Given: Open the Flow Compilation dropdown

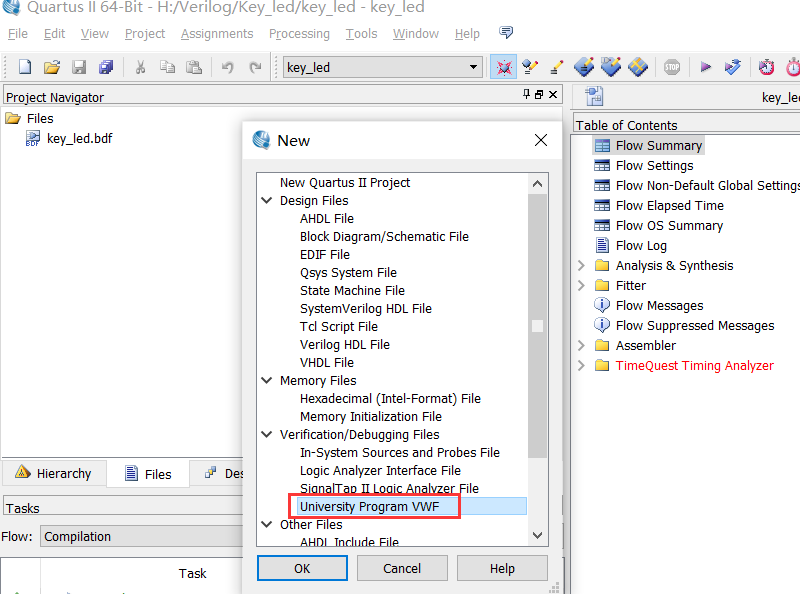Looking at the screenshot, I should point(142,536).
